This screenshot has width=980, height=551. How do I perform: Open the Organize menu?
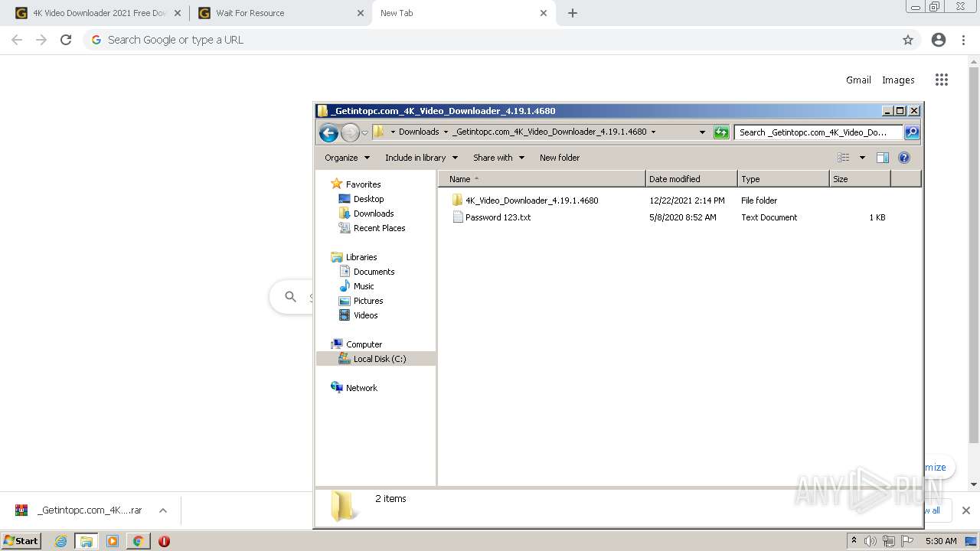coord(347,158)
